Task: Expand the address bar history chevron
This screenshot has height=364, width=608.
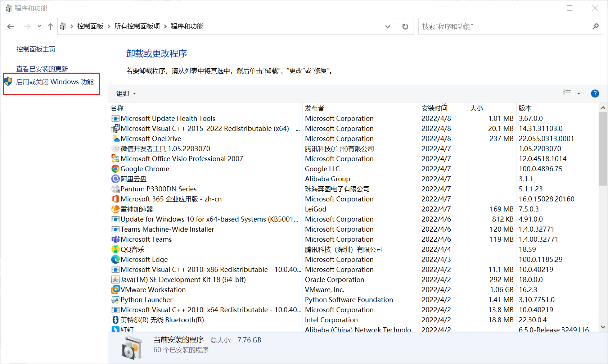Action: coord(388,26)
